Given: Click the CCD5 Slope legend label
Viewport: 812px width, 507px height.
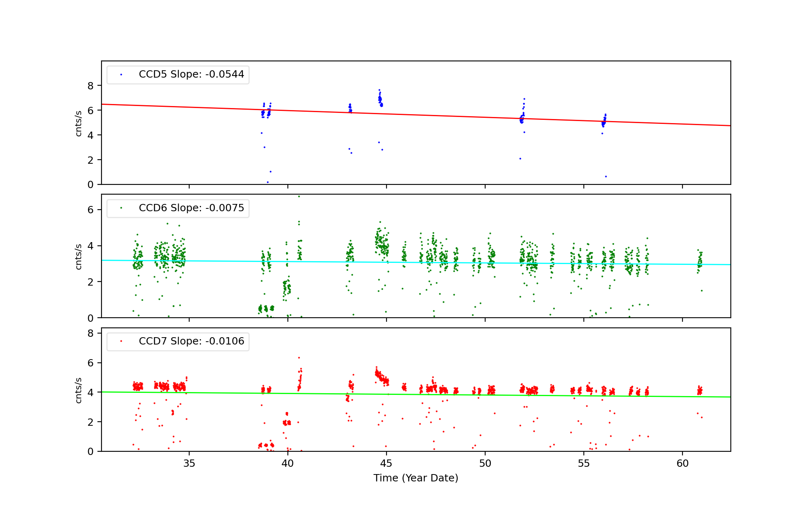Looking at the screenshot, I should 191,74.
